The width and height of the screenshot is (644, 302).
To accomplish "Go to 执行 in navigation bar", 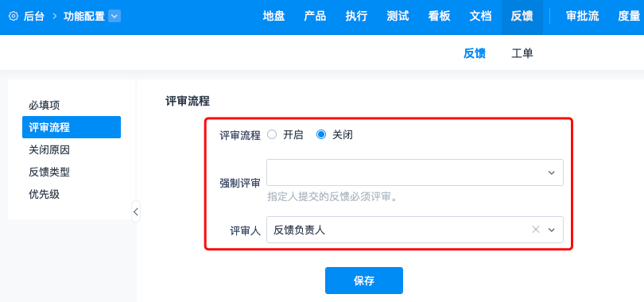I will tap(356, 17).
